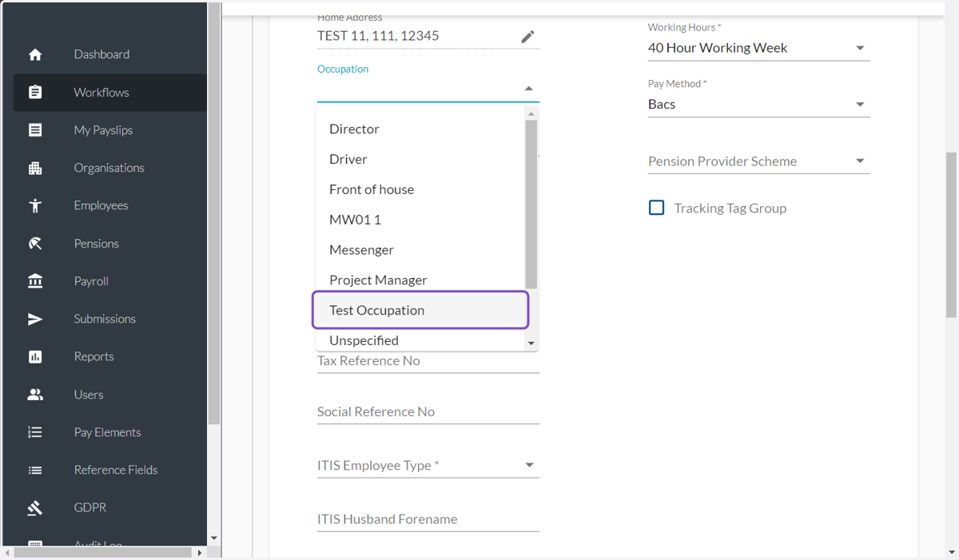The height and width of the screenshot is (560, 959).
Task: Select Director occupation option
Action: (x=420, y=129)
